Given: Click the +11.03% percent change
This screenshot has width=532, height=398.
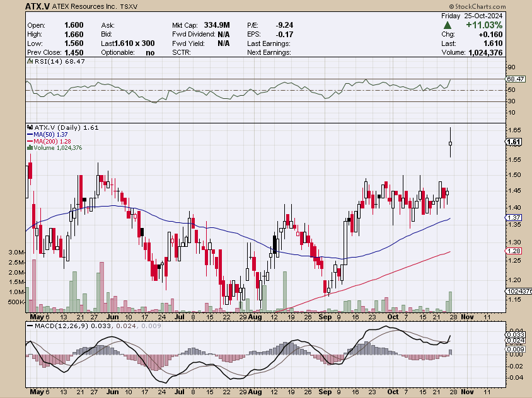Looking at the screenshot, I should (484, 25).
